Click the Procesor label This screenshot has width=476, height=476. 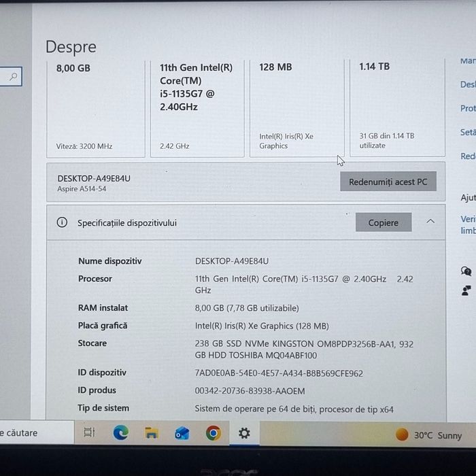click(95, 279)
